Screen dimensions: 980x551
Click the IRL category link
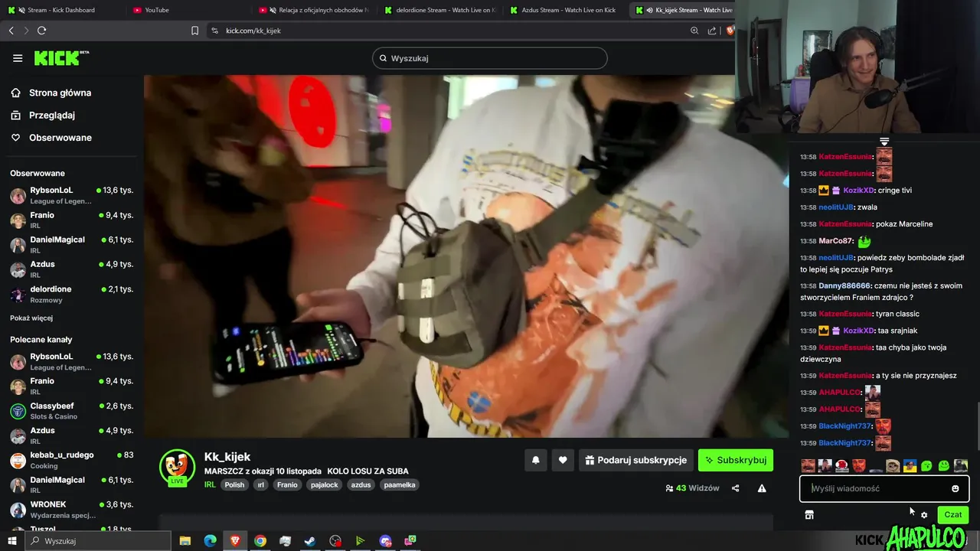(x=210, y=484)
